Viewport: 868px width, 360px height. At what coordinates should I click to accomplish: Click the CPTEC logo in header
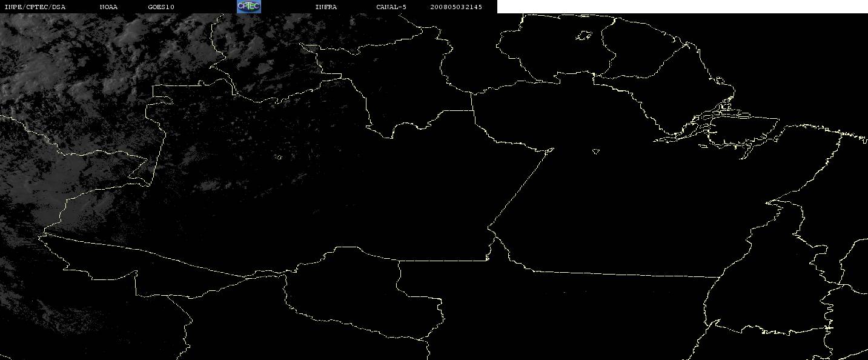(248, 7)
